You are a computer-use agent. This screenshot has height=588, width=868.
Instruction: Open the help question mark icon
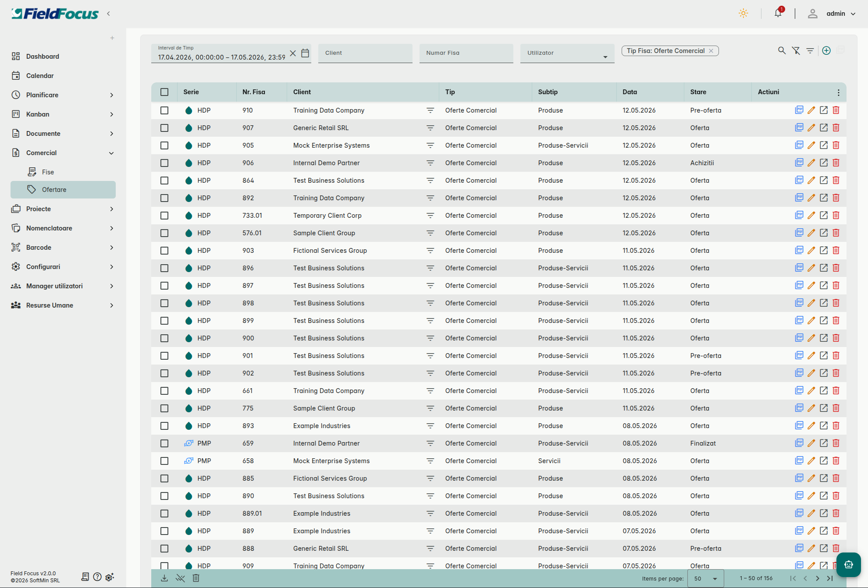(97, 577)
